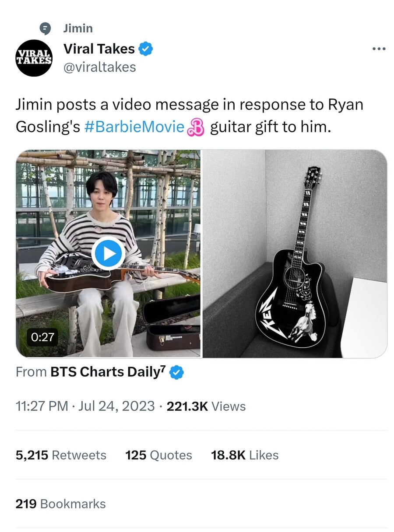This screenshot has width=394, height=532.
Task: Open the tweet options via the three-dot icon
Action: point(378,49)
